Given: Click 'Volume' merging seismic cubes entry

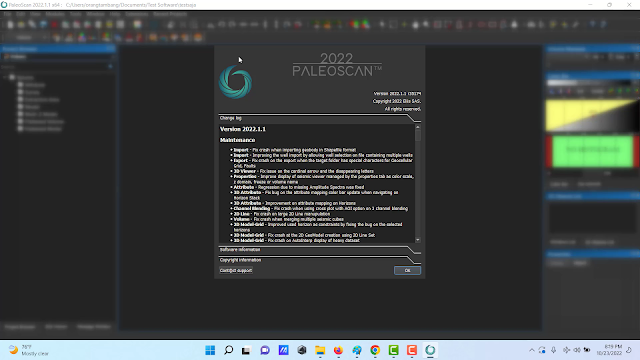Looking at the screenshot, I should [x=289, y=219].
